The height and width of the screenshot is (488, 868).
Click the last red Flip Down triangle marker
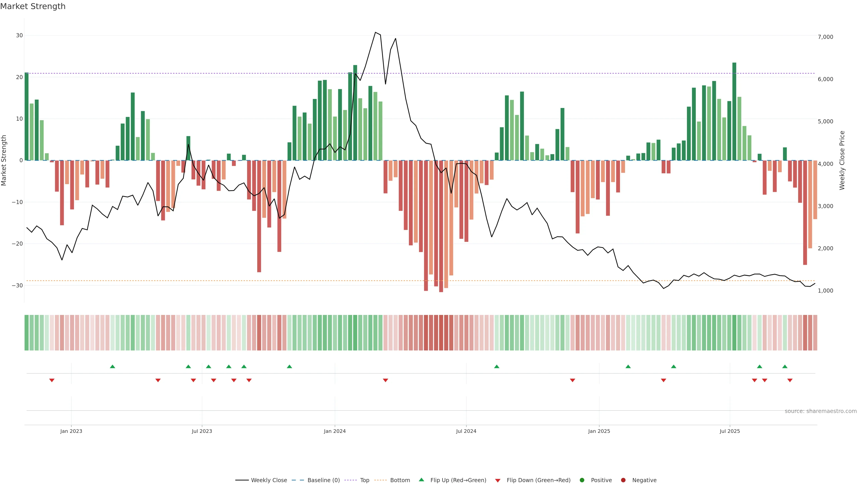790,380
